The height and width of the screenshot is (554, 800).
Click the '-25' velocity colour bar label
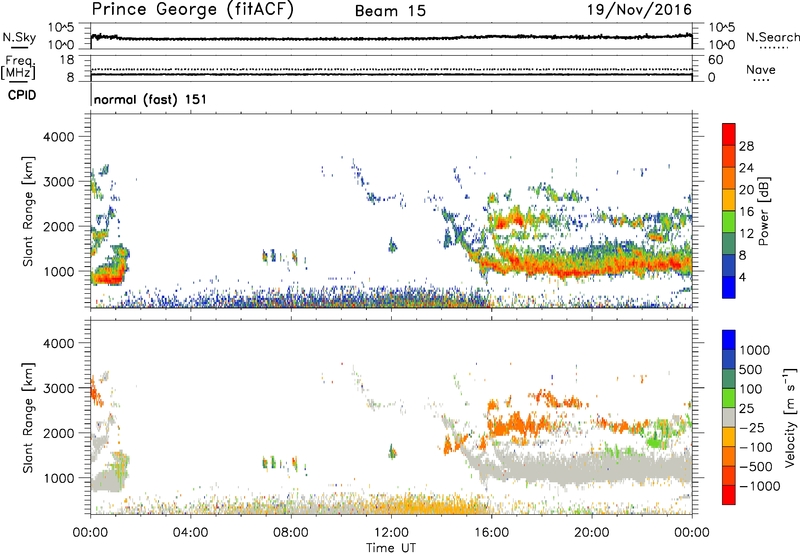coord(752,428)
